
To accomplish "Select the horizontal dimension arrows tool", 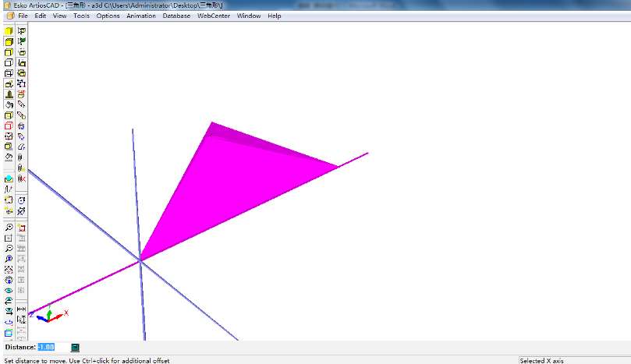I will (x=22, y=309).
